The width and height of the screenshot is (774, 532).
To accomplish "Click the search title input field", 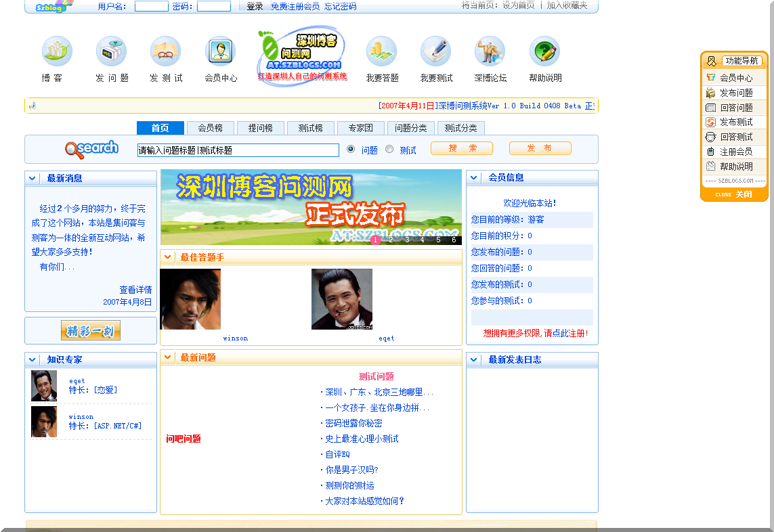I will pos(238,150).
